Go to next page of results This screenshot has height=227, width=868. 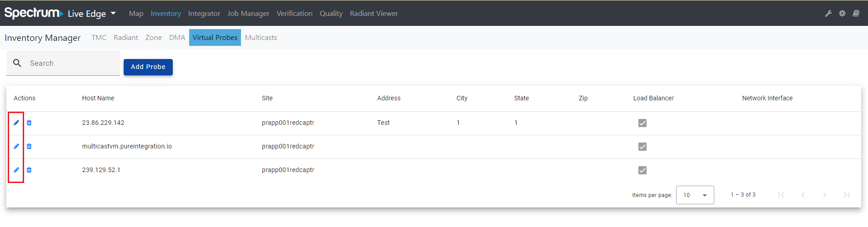click(825, 195)
